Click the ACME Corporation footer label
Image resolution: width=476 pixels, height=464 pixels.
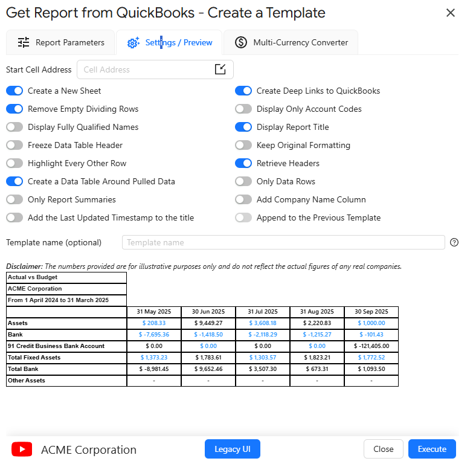[x=89, y=449]
